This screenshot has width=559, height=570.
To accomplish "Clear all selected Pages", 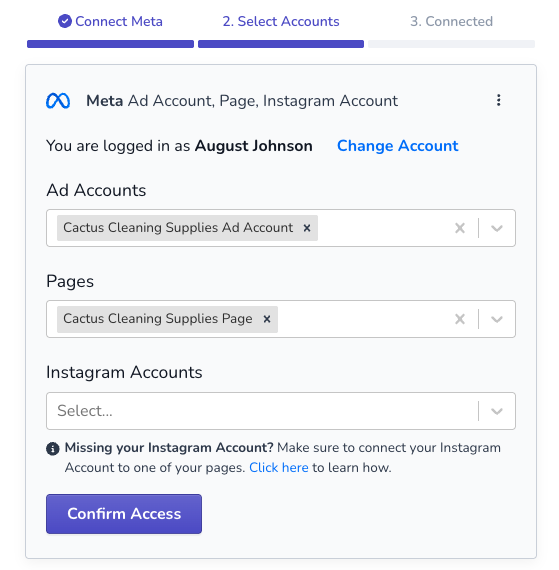I will [460, 319].
